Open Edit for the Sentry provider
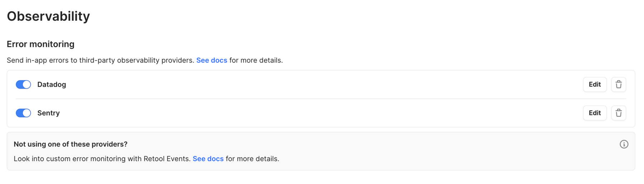Screen dimensions: 644x184 point(595,113)
